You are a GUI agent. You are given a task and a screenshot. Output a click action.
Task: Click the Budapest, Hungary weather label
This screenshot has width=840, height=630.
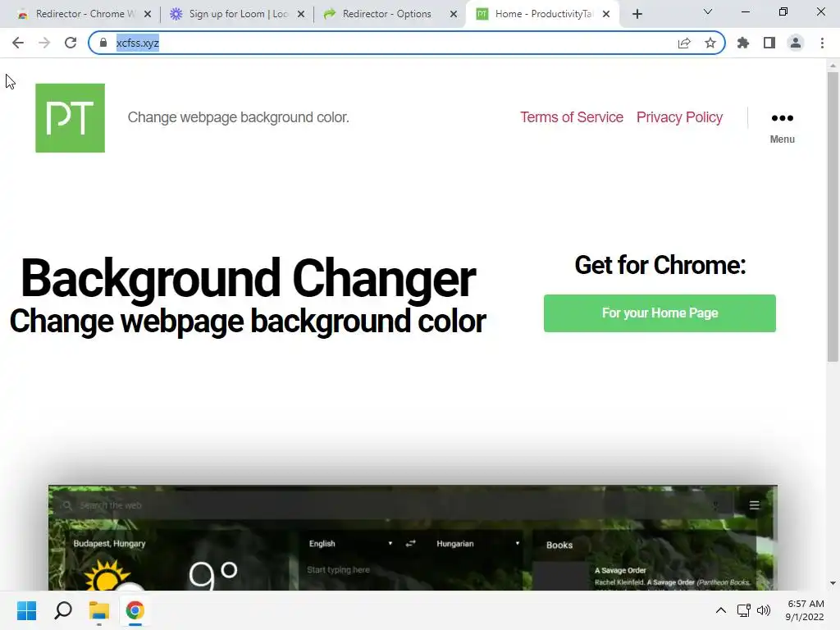click(x=109, y=543)
